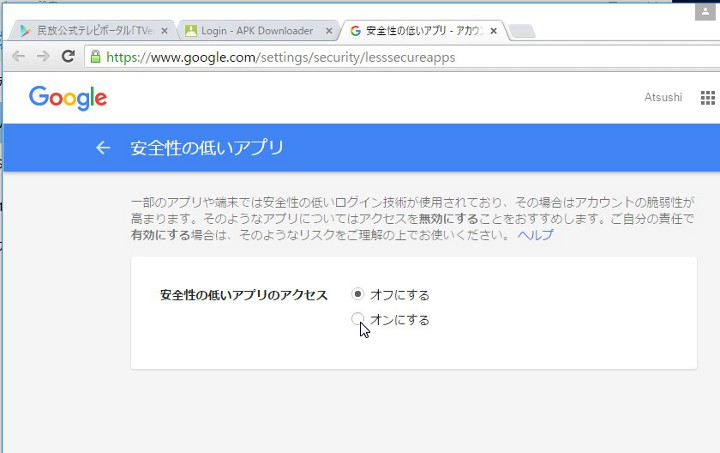720x453 pixels.
Task: Click the APK Downloader favicon on second tab
Action: (x=191, y=31)
